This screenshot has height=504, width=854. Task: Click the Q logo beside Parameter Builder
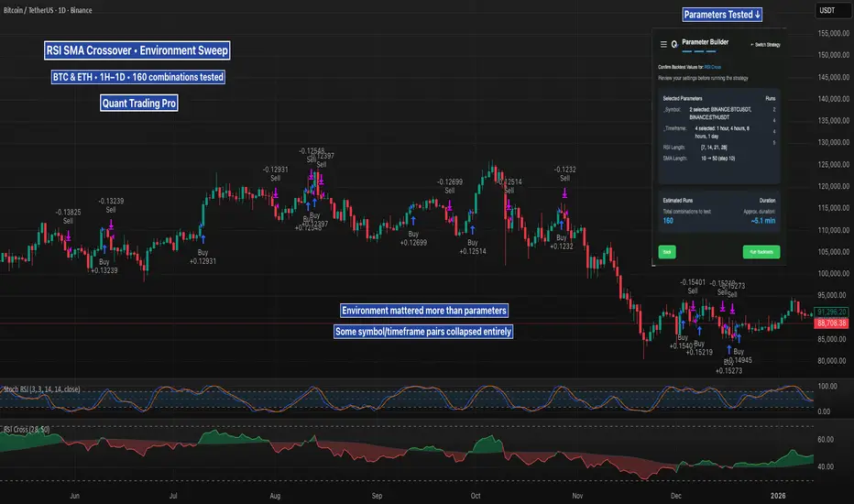[x=674, y=45]
